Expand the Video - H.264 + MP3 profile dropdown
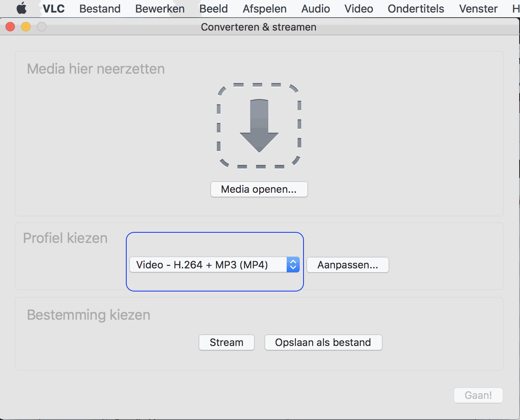This screenshot has width=520, height=420. [x=215, y=265]
